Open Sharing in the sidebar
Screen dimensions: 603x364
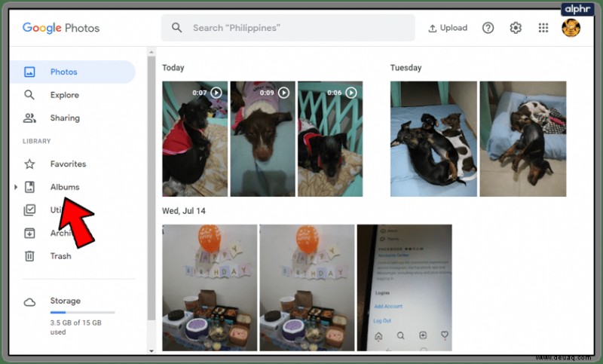point(65,118)
